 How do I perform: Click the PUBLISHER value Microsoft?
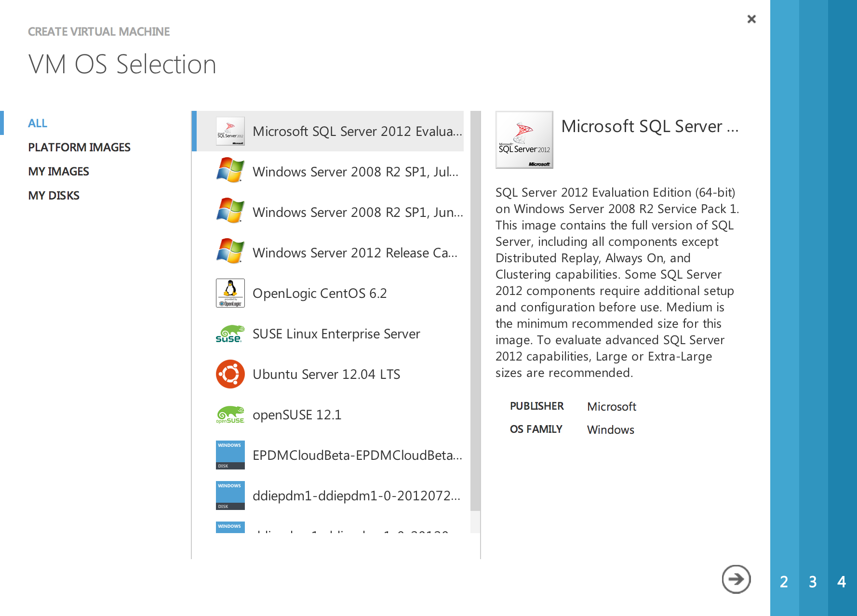coord(612,407)
